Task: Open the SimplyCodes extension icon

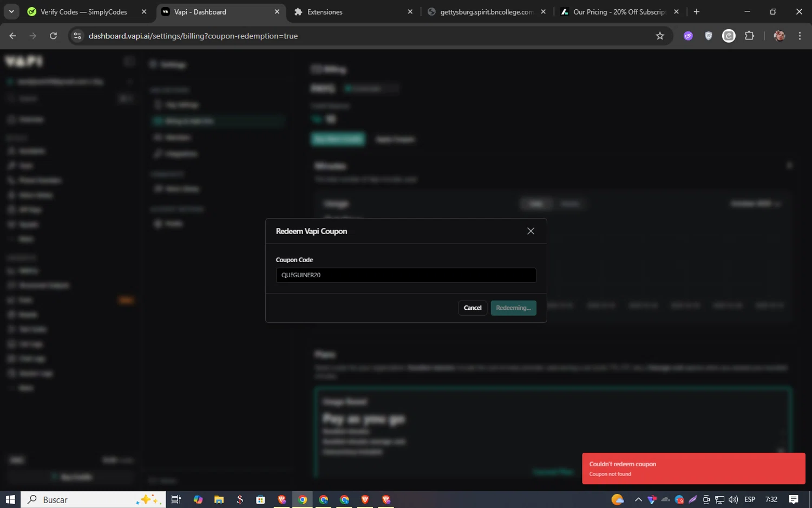Action: click(x=729, y=36)
